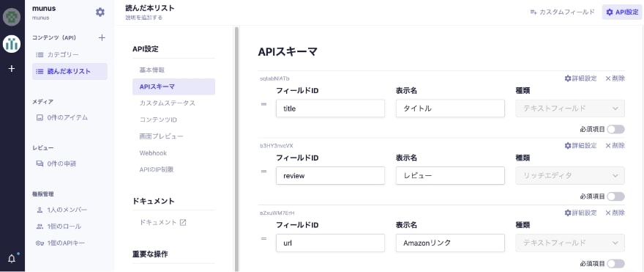Click the field hash b3HY3nvcVX
The height and width of the screenshot is (272, 644).
click(x=276, y=146)
